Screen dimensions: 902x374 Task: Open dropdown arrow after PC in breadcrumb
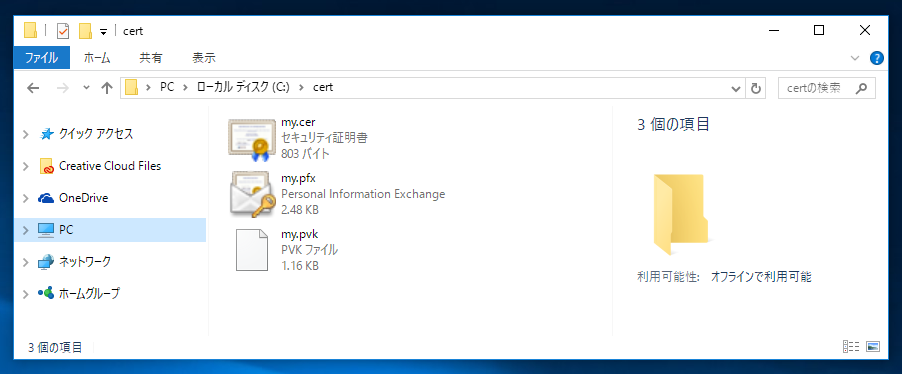pyautogui.click(x=185, y=88)
